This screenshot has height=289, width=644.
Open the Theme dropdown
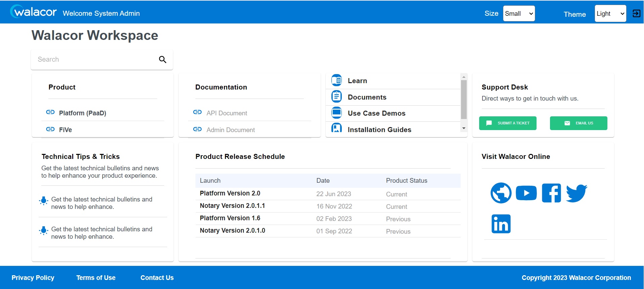click(610, 13)
